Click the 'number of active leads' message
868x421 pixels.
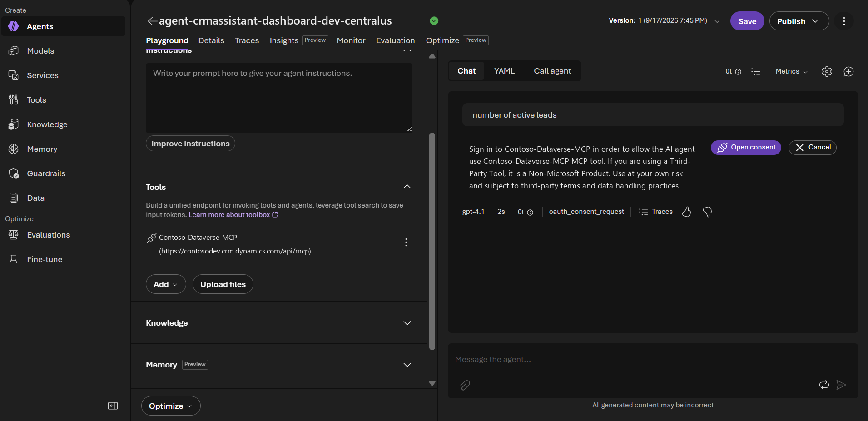click(653, 115)
